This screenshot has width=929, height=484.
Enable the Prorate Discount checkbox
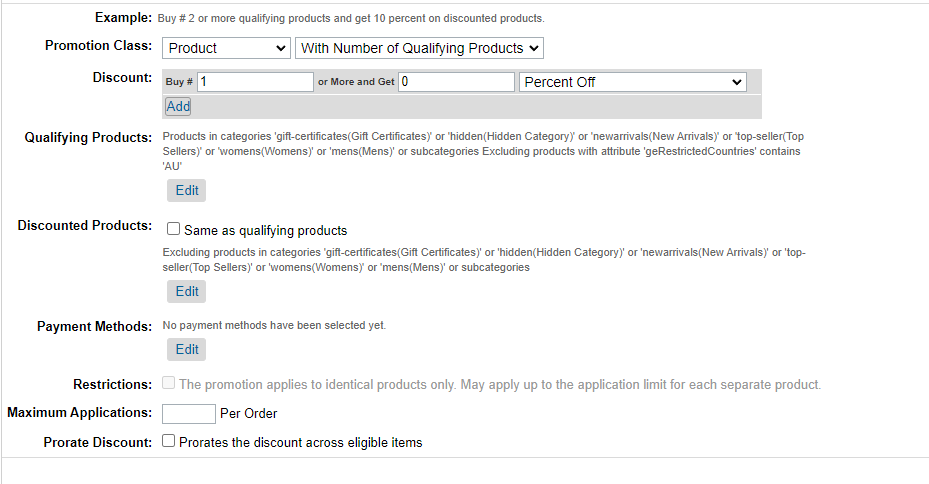pyautogui.click(x=168, y=441)
